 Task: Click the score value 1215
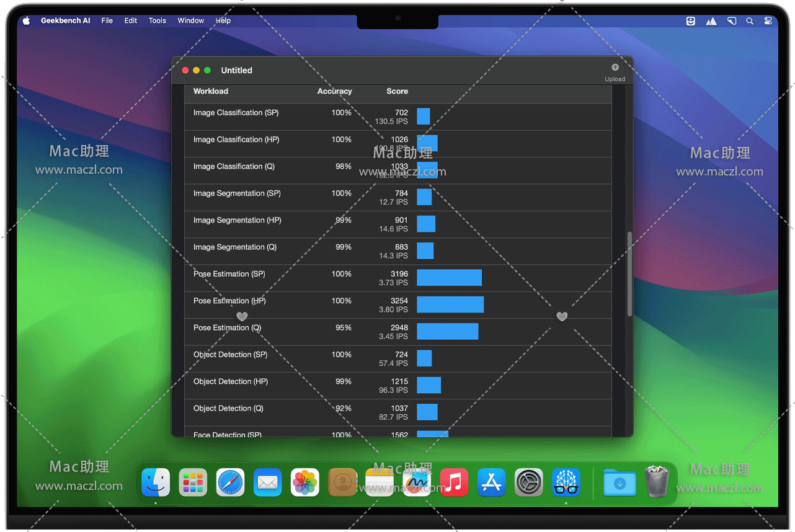click(399, 381)
